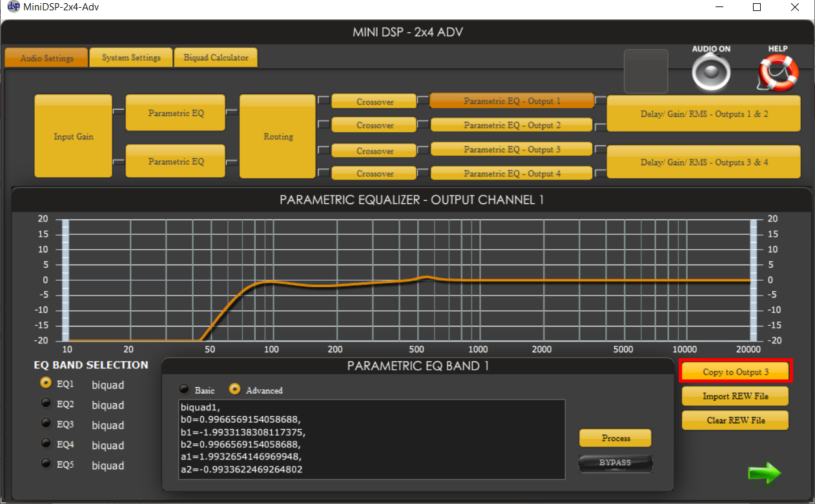Image resolution: width=815 pixels, height=504 pixels.
Task: Open the upper input Parametric EQ block
Action: coord(176,113)
